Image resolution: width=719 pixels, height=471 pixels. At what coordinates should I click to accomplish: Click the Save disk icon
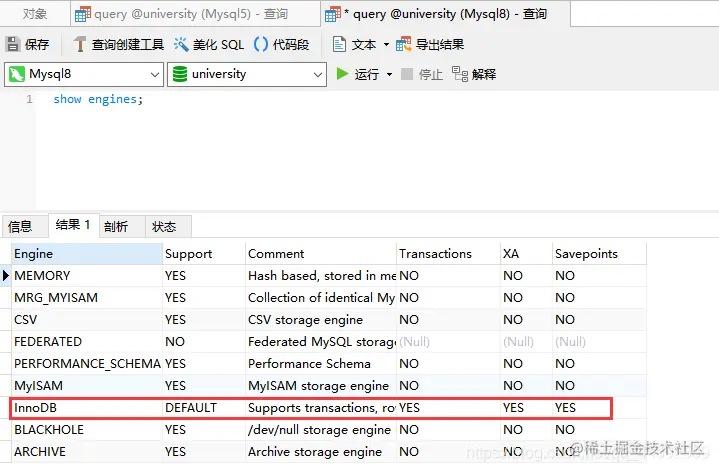click(x=13, y=44)
